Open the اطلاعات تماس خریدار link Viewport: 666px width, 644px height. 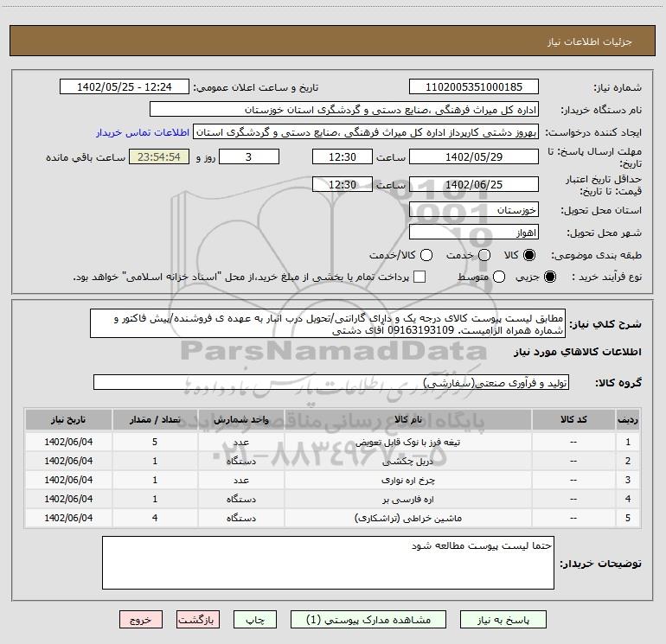(143, 132)
